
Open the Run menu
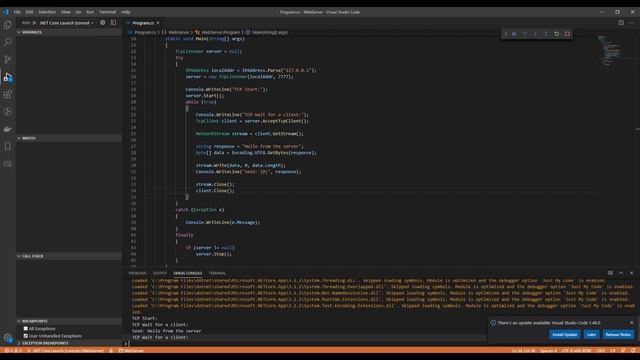90,12
